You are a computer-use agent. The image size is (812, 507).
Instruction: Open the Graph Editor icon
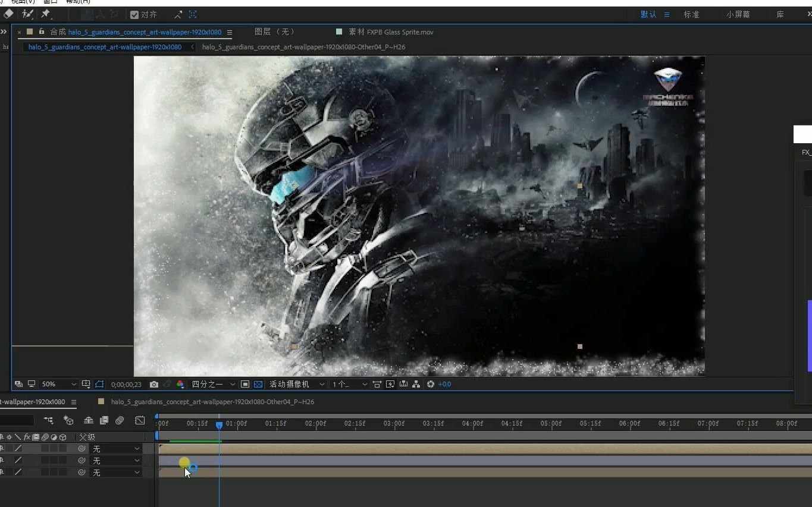click(x=140, y=420)
